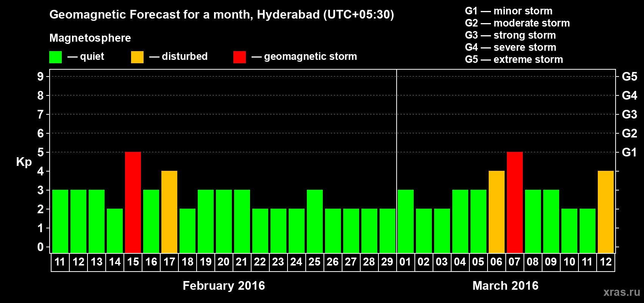Click date label 07 in March

(x=514, y=262)
